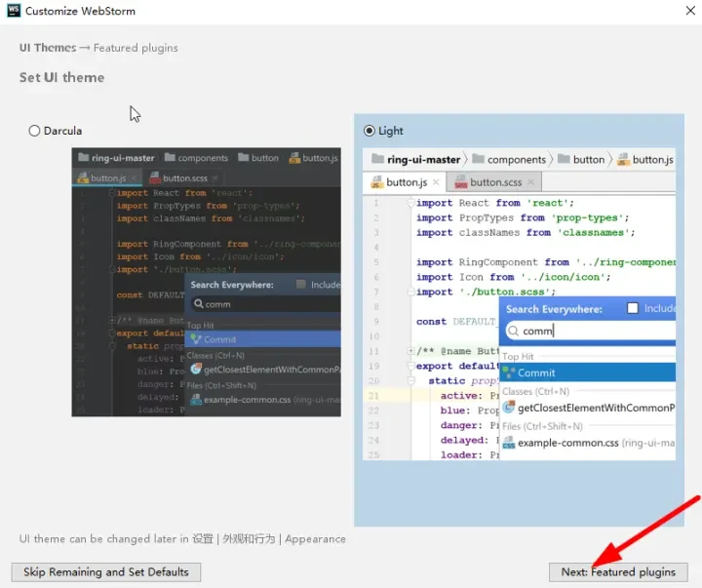The width and height of the screenshot is (702, 588).
Task: Select the Darcula theme radio button
Action: click(x=35, y=131)
